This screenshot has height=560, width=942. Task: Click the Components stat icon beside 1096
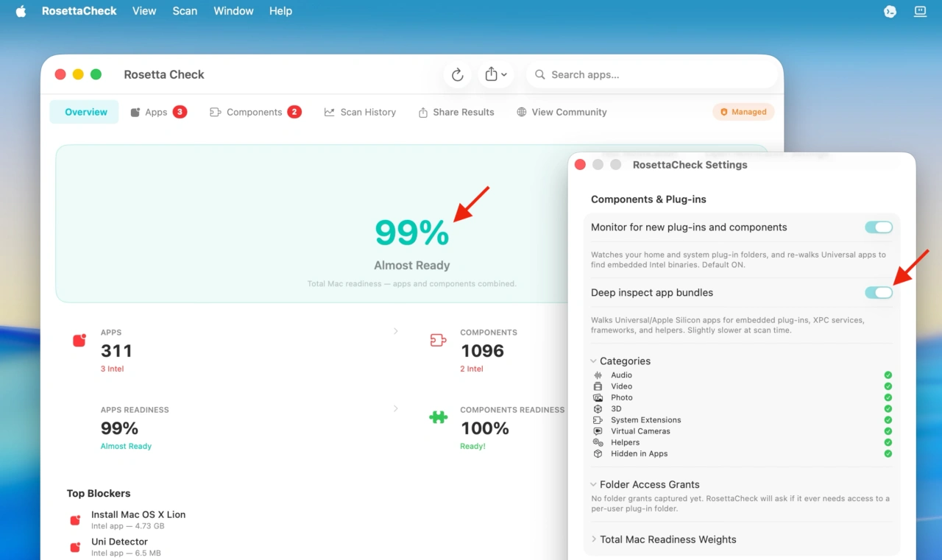438,340
